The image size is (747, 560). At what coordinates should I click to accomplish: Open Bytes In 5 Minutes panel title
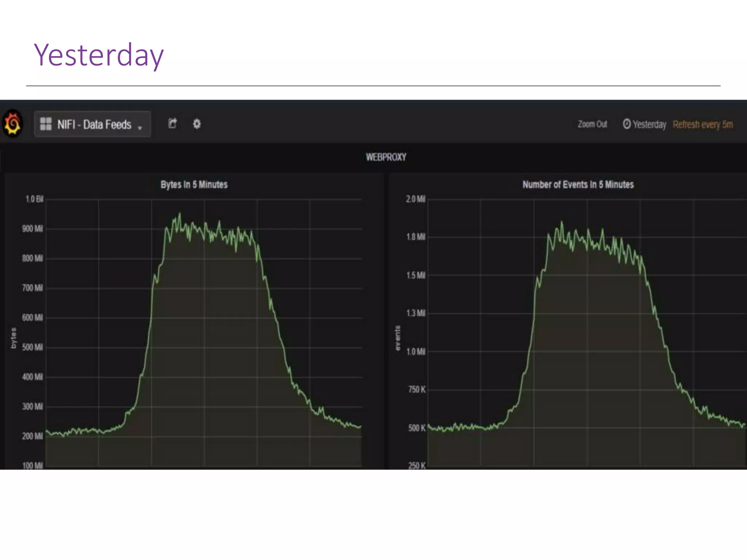[194, 184]
